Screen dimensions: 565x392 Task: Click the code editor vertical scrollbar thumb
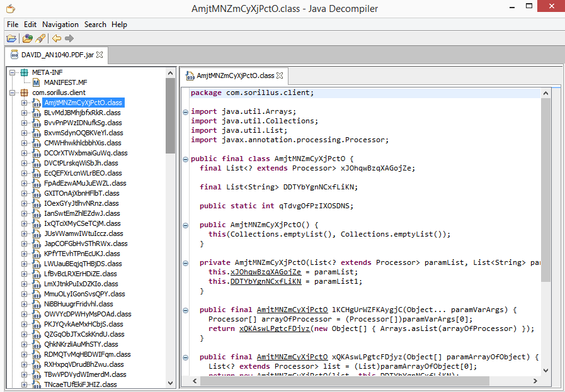tap(545, 190)
